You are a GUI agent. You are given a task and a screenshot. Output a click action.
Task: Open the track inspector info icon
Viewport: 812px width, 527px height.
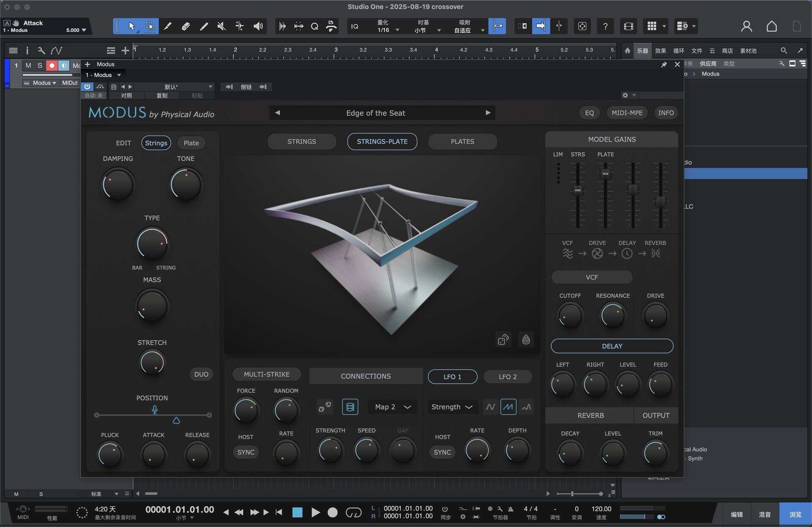[27, 51]
